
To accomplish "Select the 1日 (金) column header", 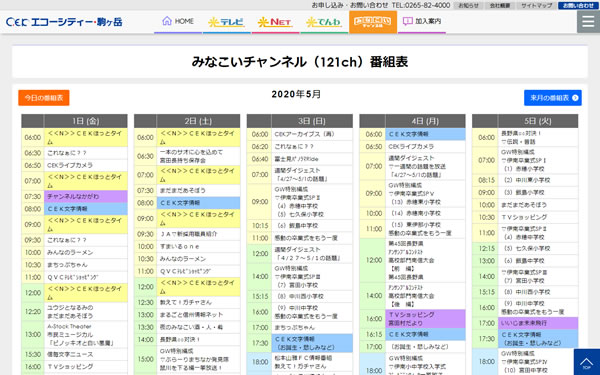I will pos(86,121).
